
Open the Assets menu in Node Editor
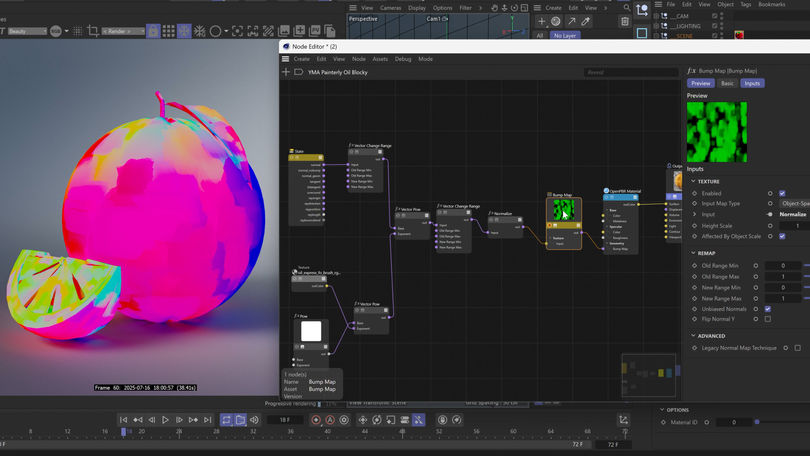click(380, 59)
